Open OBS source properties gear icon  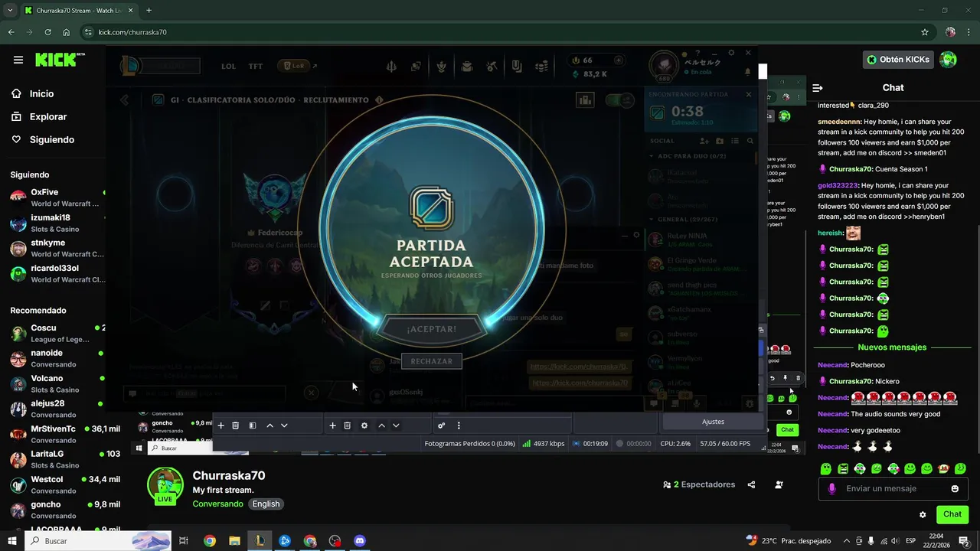(364, 425)
